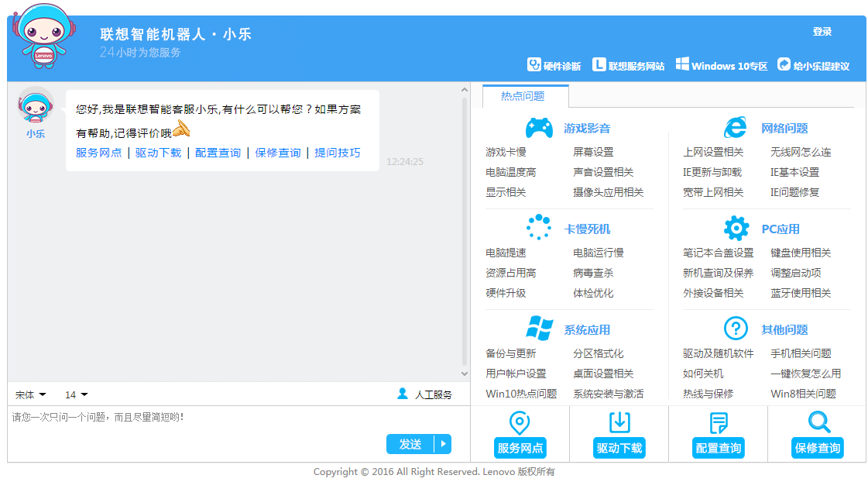Screen dimensions: 868x482
Task: Open the 系统应用 category heading
Action: point(588,330)
